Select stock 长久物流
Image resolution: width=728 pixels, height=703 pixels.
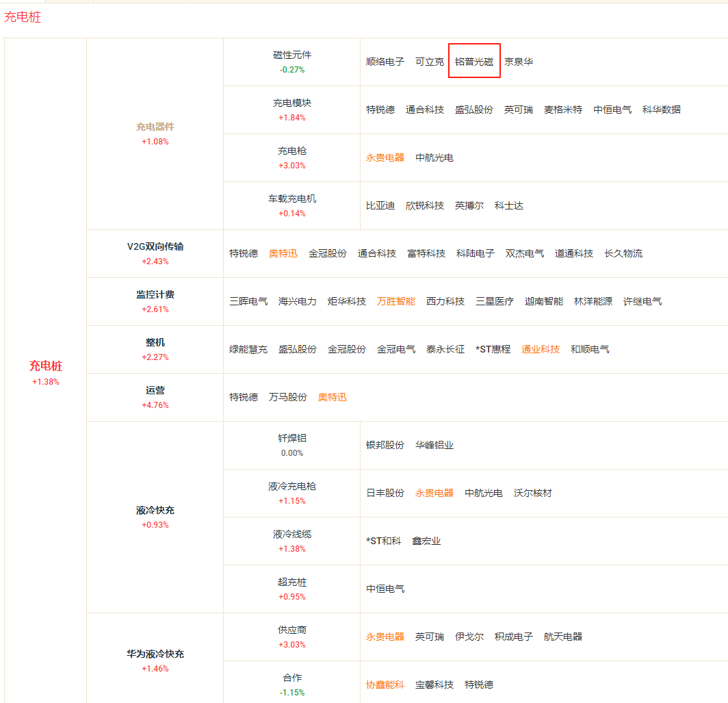coord(623,253)
